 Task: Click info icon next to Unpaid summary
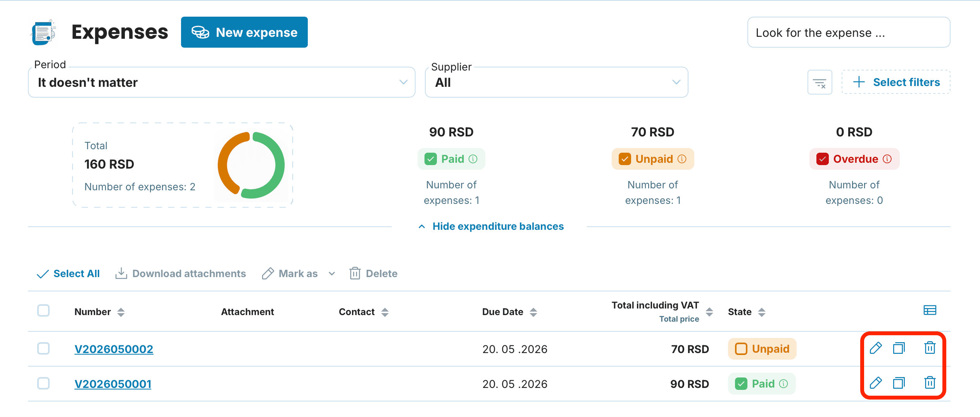point(682,159)
